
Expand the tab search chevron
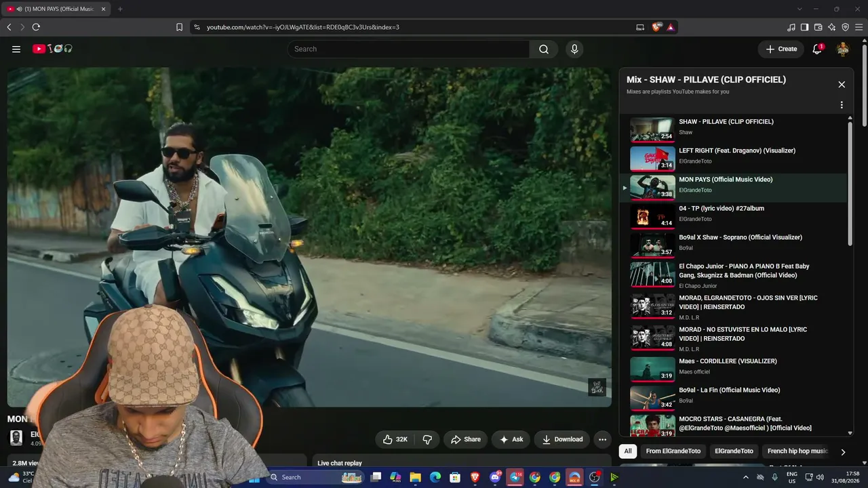tap(800, 9)
